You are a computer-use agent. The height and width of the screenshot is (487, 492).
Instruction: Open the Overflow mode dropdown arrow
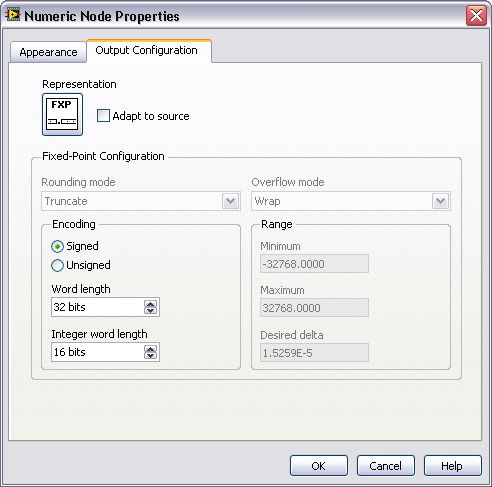click(x=440, y=201)
